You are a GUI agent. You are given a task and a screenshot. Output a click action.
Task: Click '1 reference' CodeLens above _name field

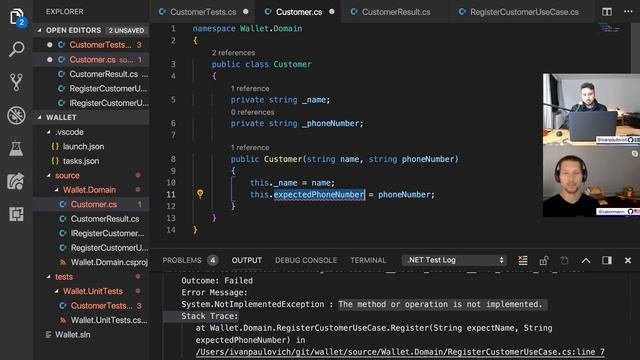coord(250,89)
